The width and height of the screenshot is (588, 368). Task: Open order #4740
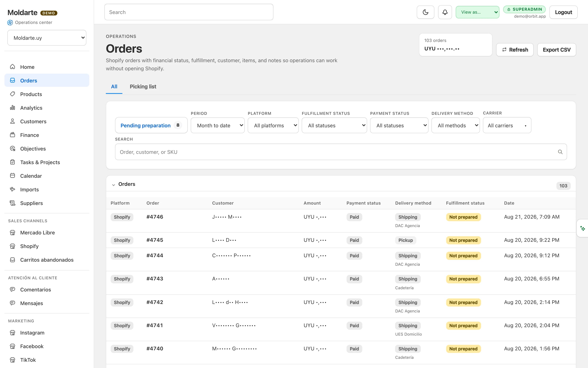(155, 348)
